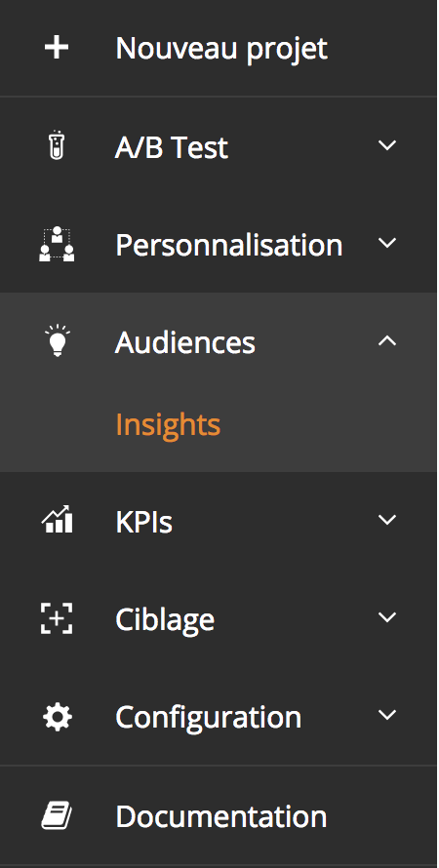Viewport: 439px width, 868px height.
Task: Click the lightbulb Audiences icon
Action: point(57,340)
